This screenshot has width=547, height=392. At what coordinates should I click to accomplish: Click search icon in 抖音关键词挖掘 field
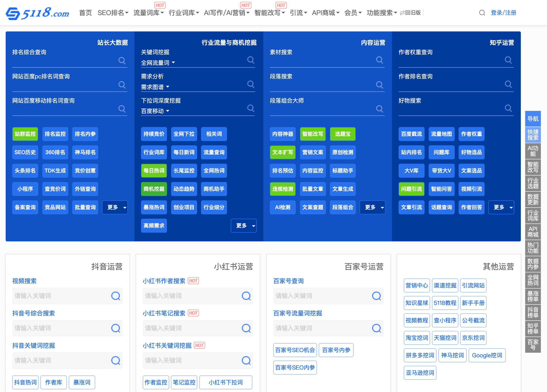point(116,360)
